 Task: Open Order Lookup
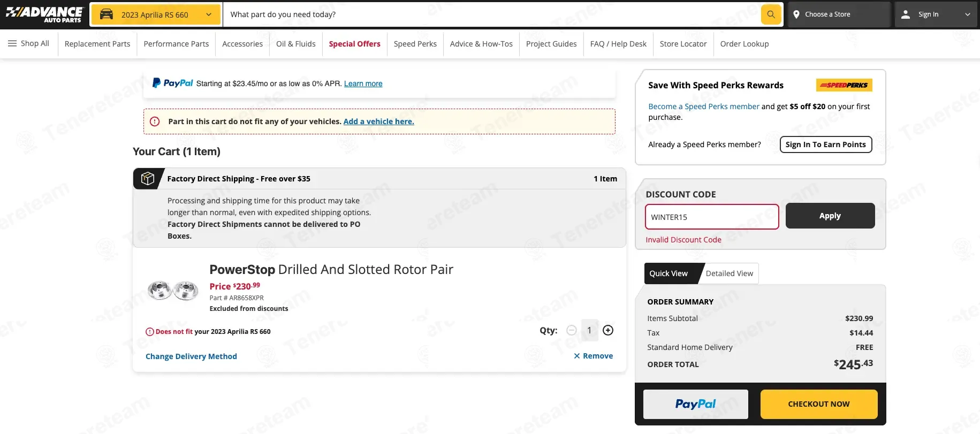click(745, 44)
